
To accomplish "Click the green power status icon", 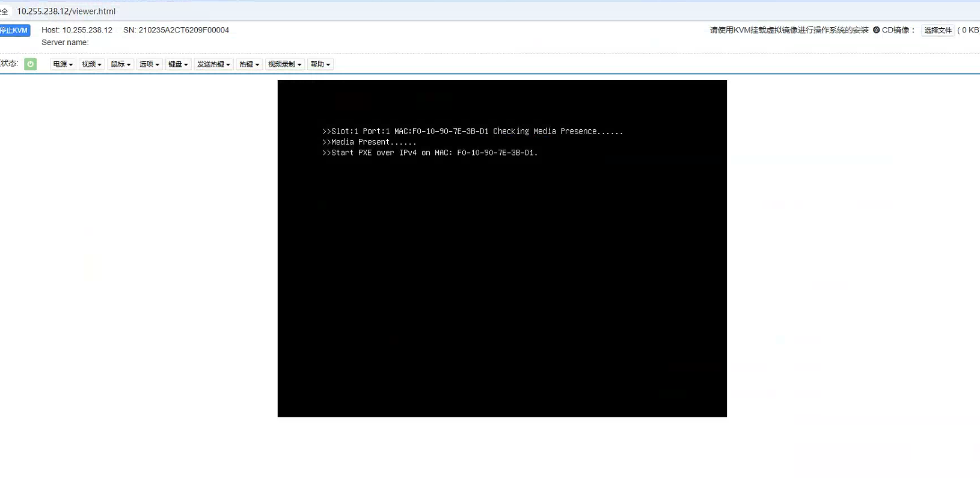I will point(31,64).
